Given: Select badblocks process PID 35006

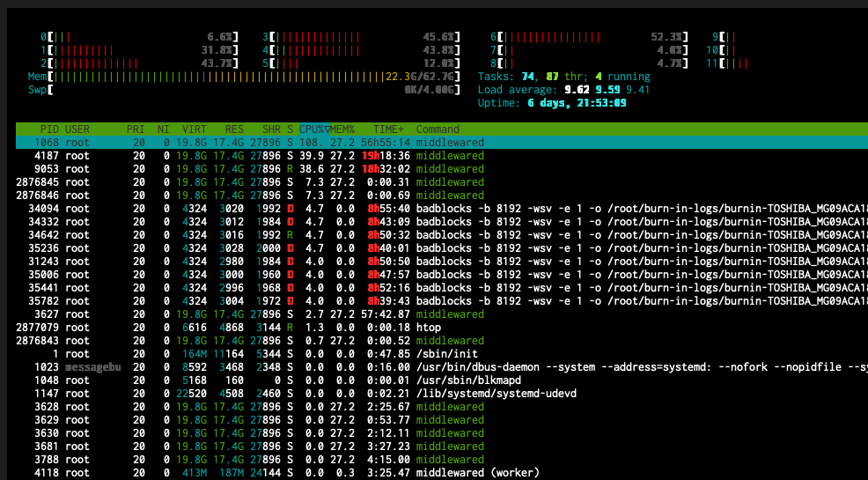Looking at the screenshot, I should [x=442, y=275].
